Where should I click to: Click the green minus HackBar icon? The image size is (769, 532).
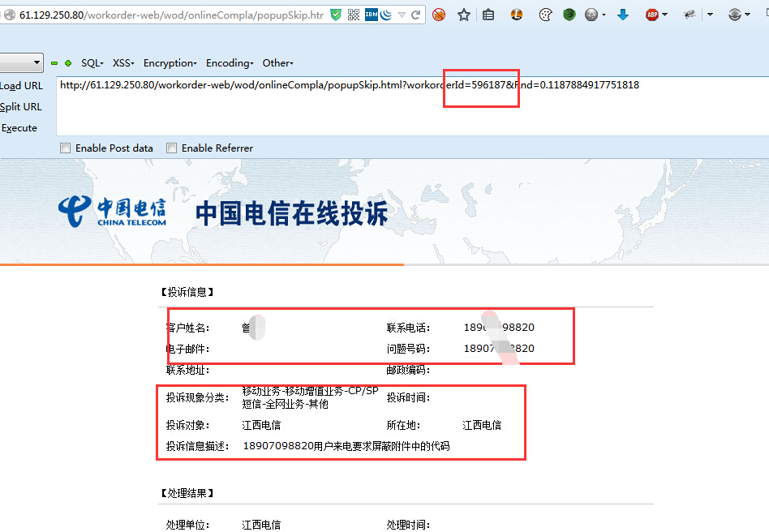(x=54, y=63)
